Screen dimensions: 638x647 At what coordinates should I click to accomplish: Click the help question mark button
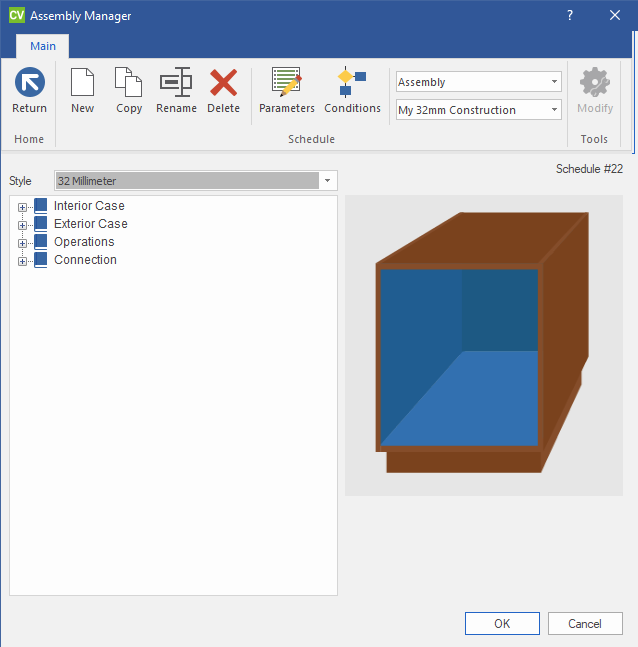pyautogui.click(x=570, y=16)
